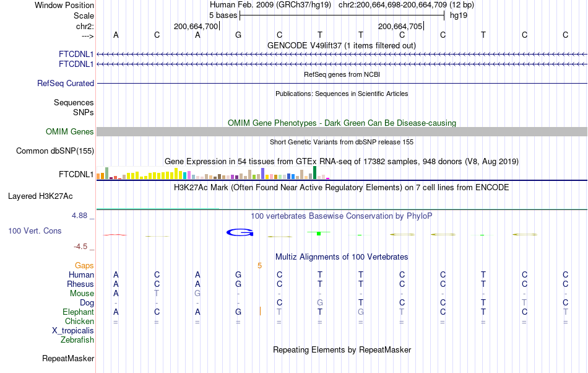
Task: Click the chr2:200,664,698-200,664,709 position text
Action: coord(392,5)
